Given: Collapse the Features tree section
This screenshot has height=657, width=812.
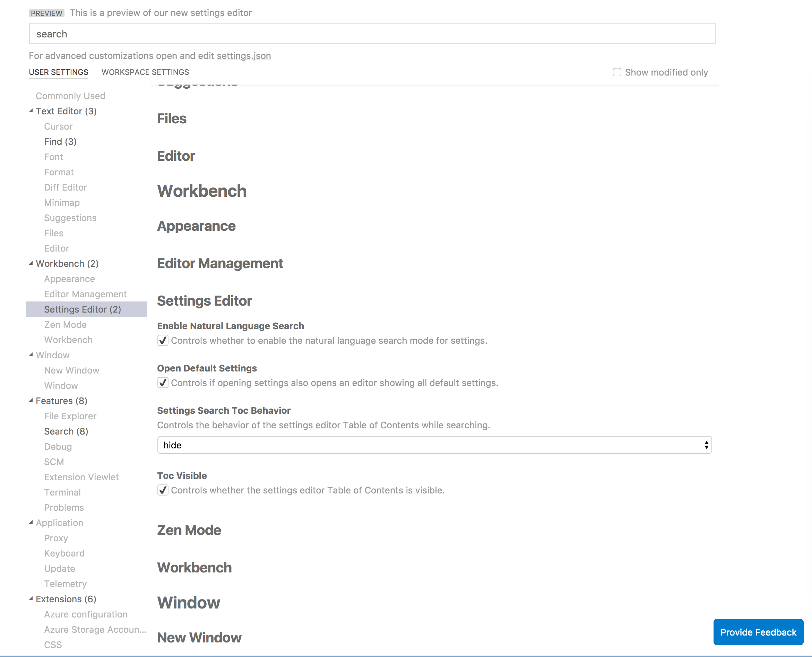Looking at the screenshot, I should pyautogui.click(x=32, y=401).
